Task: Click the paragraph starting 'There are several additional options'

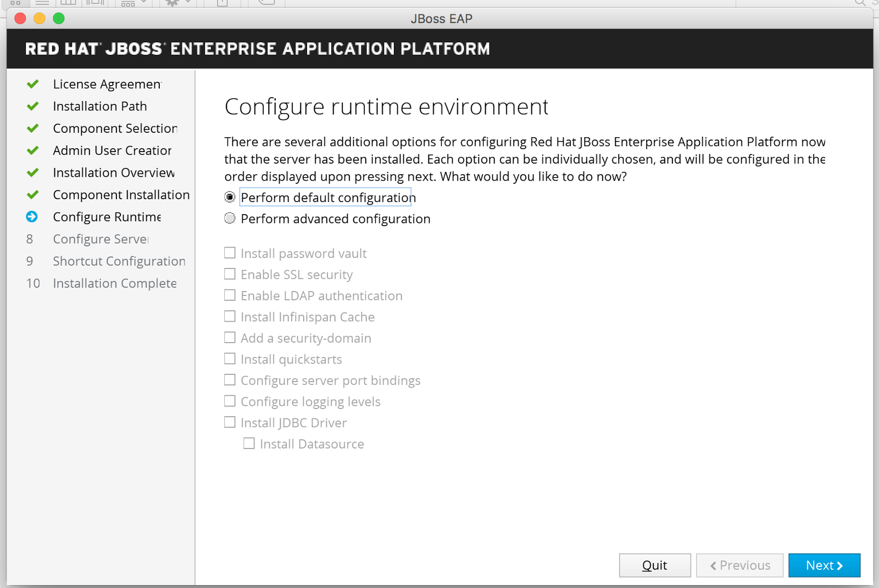Action: tap(525, 159)
